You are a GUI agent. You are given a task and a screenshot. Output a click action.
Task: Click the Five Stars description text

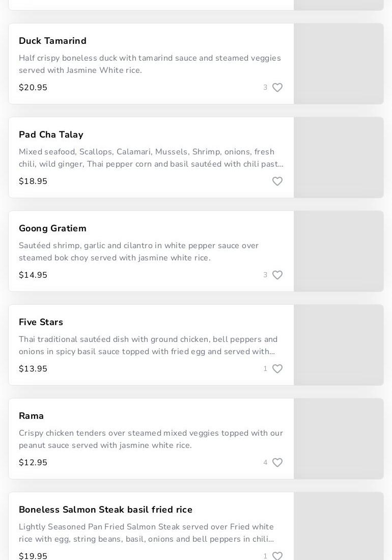point(148,345)
